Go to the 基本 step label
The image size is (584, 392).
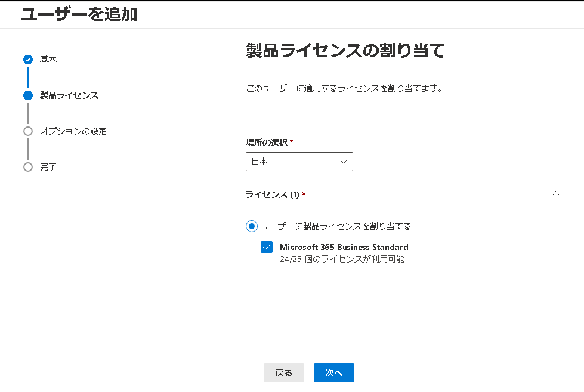(x=48, y=60)
